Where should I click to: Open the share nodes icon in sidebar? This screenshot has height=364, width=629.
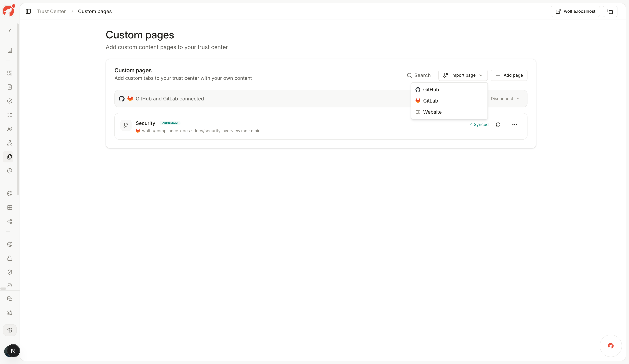pyautogui.click(x=10, y=221)
